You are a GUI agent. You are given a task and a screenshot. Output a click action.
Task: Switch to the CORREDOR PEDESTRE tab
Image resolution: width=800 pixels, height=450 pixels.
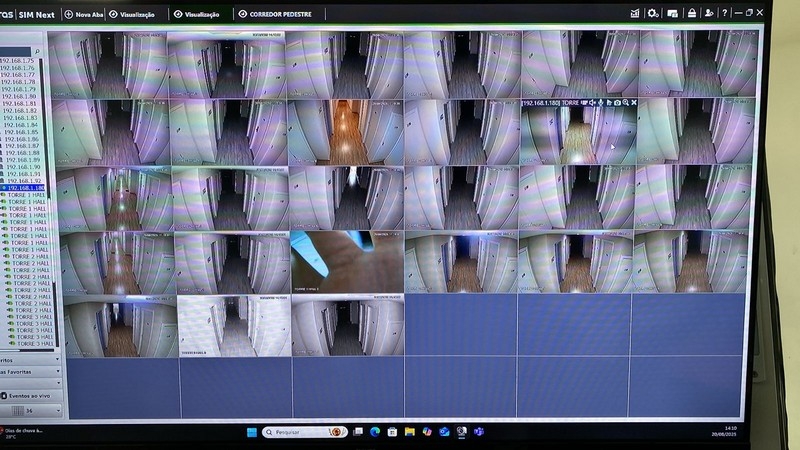click(274, 14)
